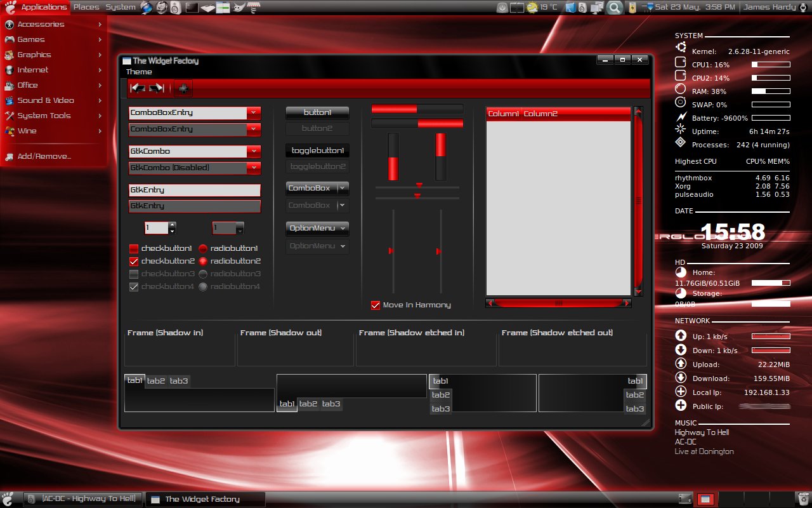Click the show desktop icon in bottom-left corner
This screenshot has height=508, width=812.
pyautogui.click(x=8, y=499)
